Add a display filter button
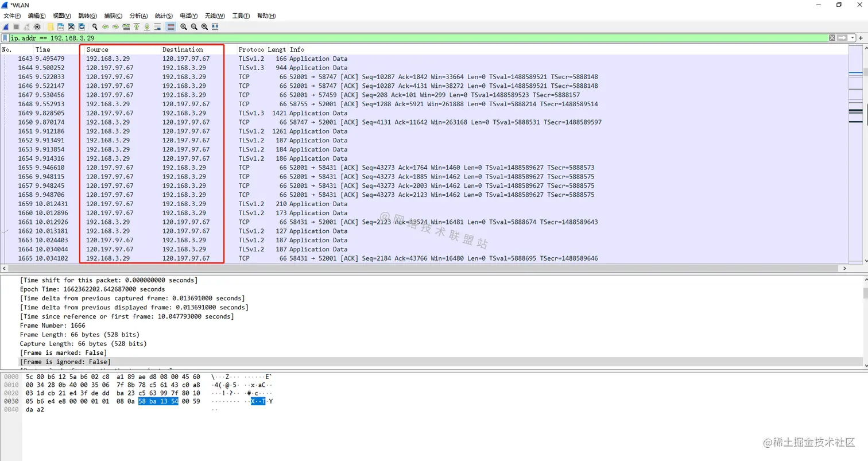Screen dimensions: 868x461 861,38
